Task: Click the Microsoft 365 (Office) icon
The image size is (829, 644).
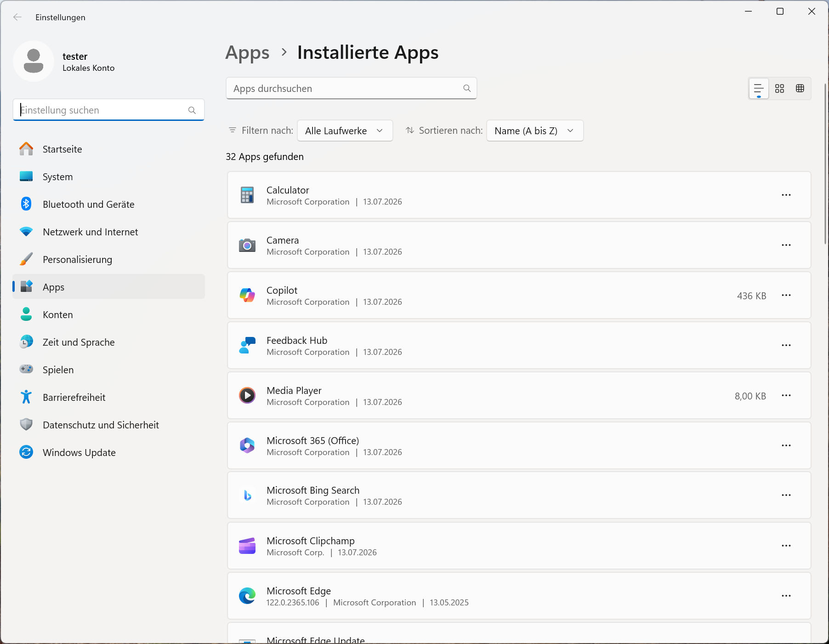Action: (x=247, y=445)
